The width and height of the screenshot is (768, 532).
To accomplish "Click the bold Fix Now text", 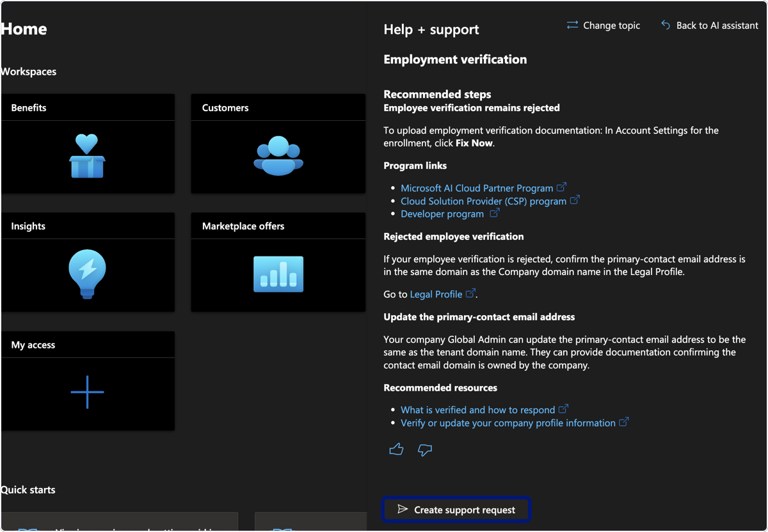I will coord(474,143).
